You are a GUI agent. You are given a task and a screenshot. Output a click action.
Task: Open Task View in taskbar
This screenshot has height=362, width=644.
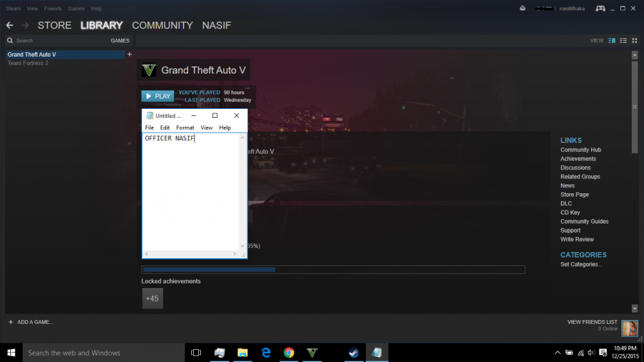pos(196,352)
